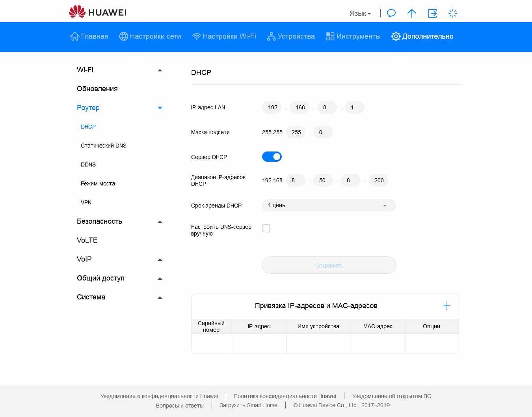Open the Главная tab
This screenshot has height=417, width=532.
[x=89, y=36]
